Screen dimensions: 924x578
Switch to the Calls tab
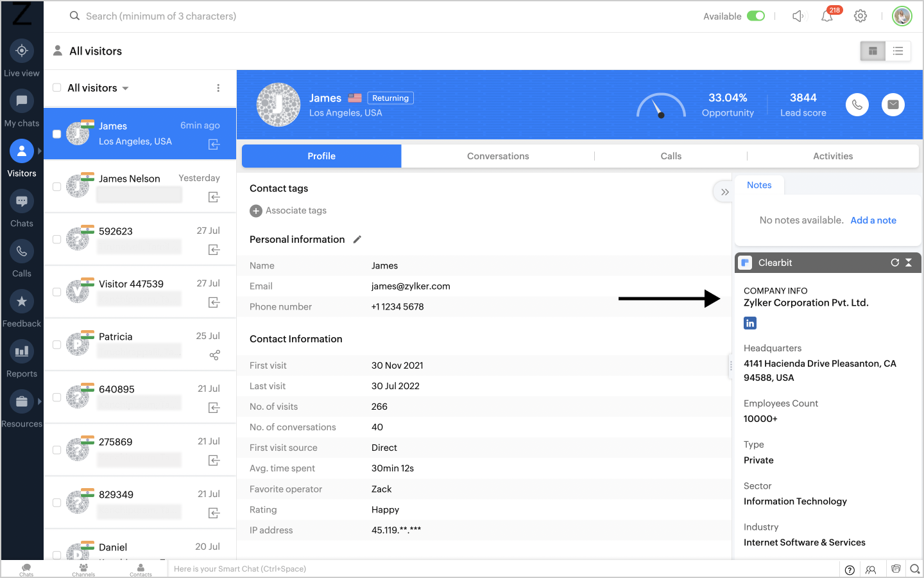point(671,156)
